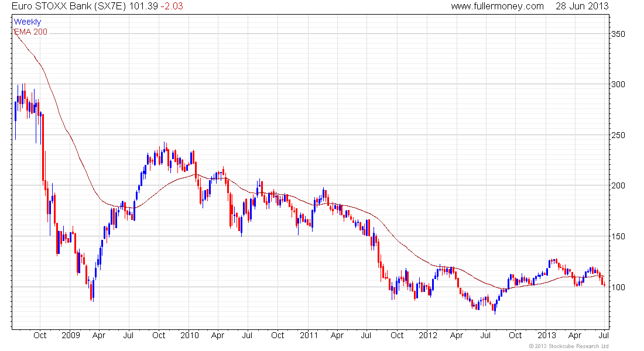Click the 200 price axis label

[618, 185]
